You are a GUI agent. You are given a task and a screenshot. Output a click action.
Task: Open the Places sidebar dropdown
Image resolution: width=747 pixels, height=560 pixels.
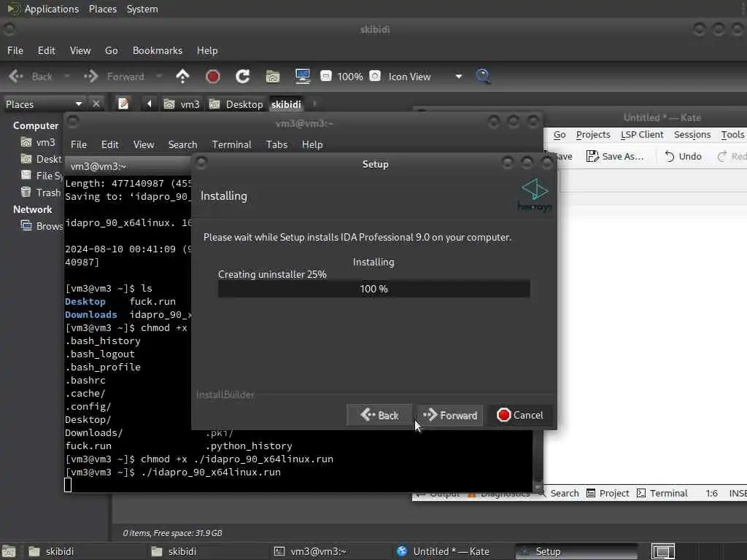click(44, 104)
